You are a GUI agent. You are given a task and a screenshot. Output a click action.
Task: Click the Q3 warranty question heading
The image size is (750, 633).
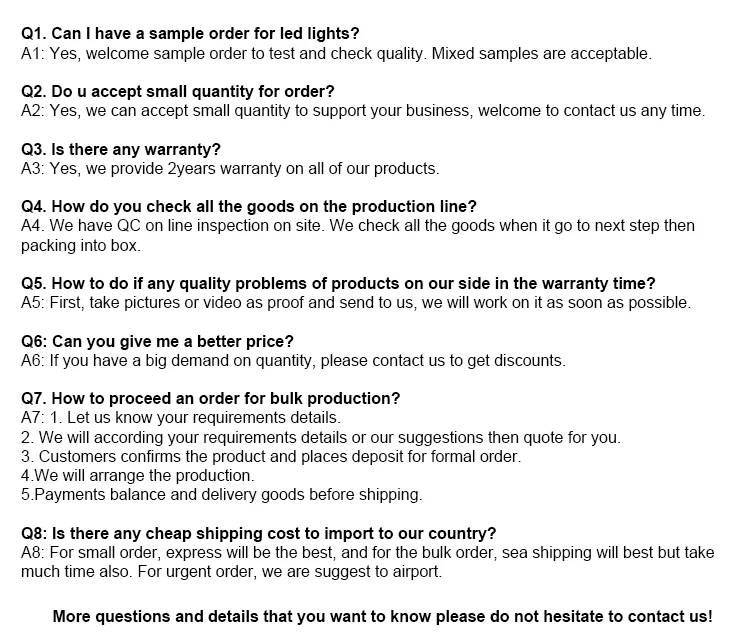point(121,150)
